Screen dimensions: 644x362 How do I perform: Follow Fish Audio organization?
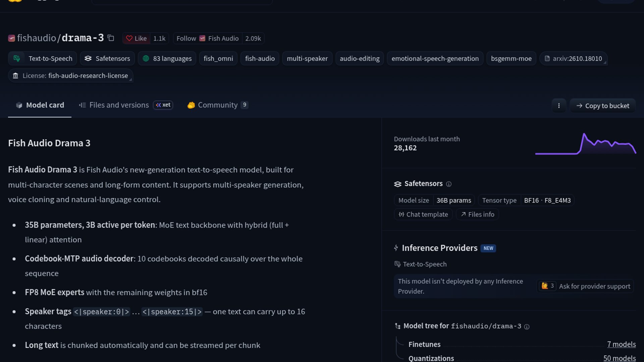click(207, 39)
